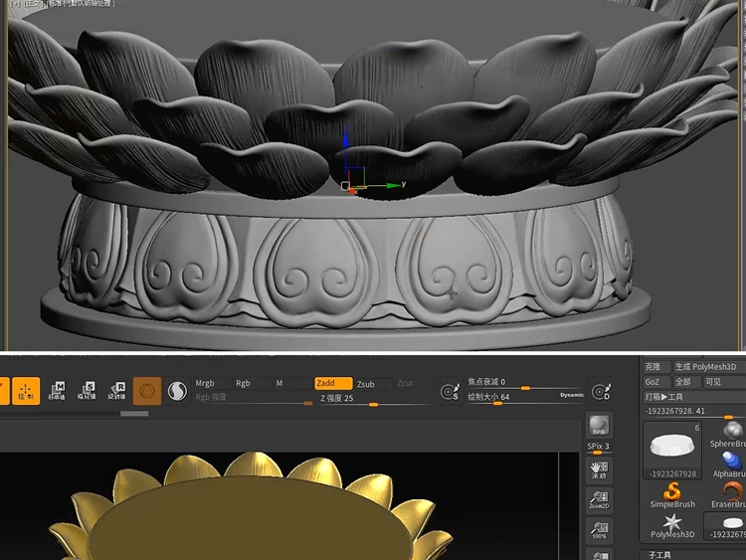Enable Zadd sculpt mode
Image resolution: width=746 pixels, height=560 pixels.
pos(333,383)
